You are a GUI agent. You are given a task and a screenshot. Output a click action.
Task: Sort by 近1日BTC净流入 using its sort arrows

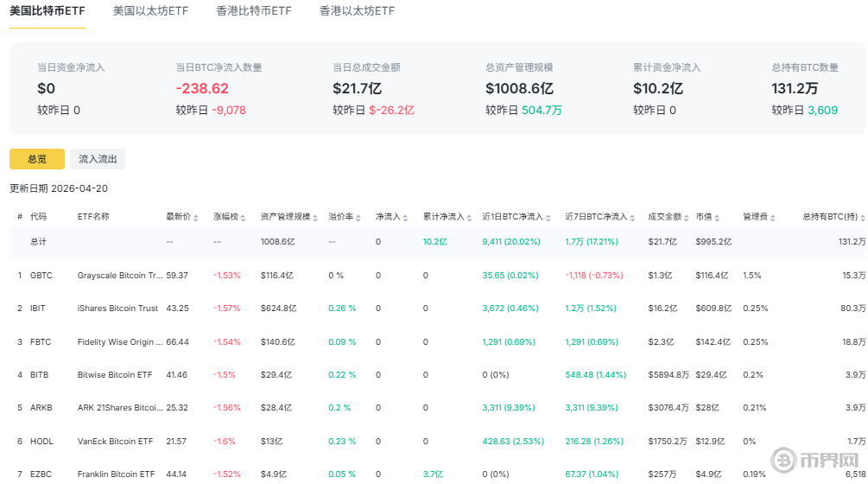[x=548, y=218]
